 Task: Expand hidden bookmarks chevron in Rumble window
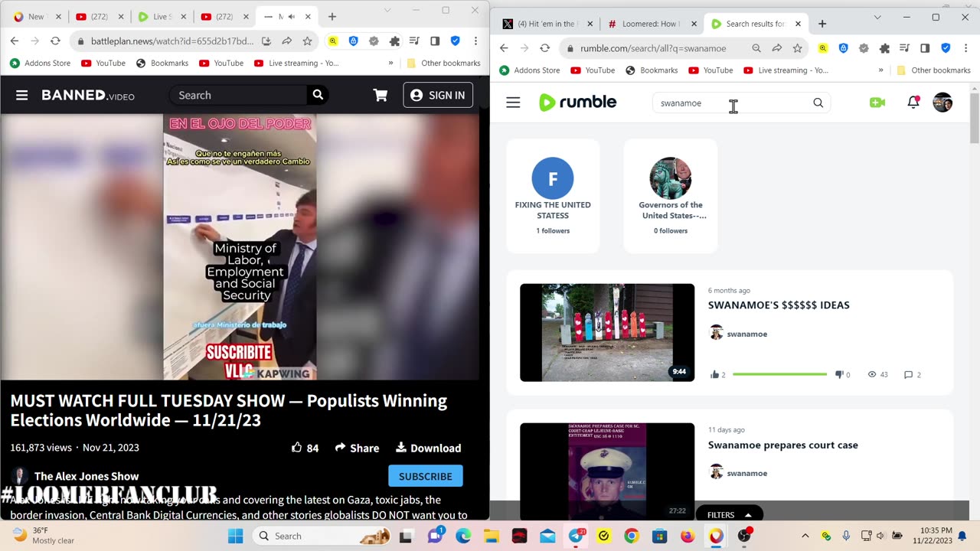pyautogui.click(x=880, y=70)
